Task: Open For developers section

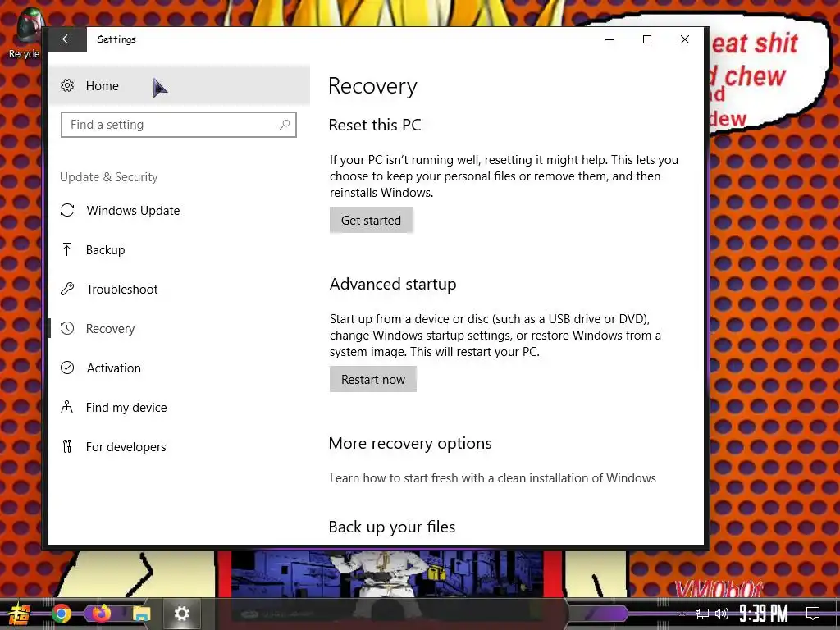Action: pos(179,447)
